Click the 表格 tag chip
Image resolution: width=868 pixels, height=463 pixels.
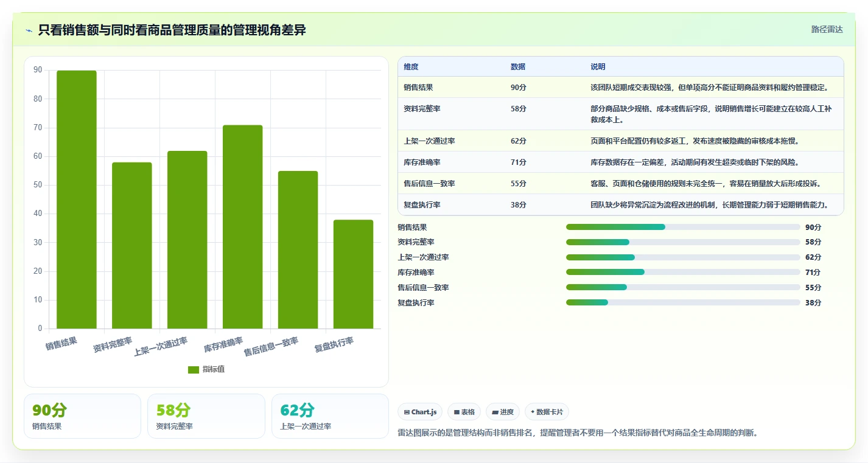[464, 412]
